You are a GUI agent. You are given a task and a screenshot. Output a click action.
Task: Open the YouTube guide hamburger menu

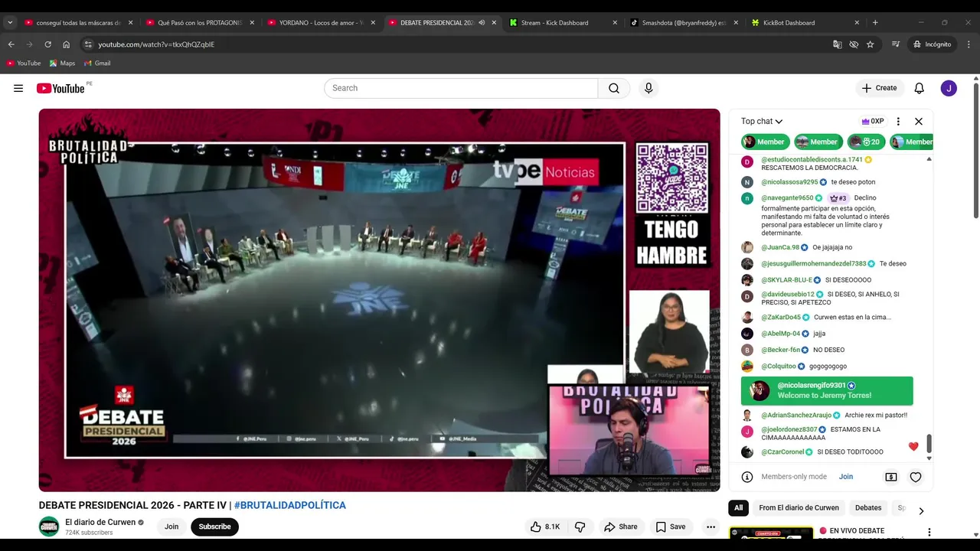18,88
